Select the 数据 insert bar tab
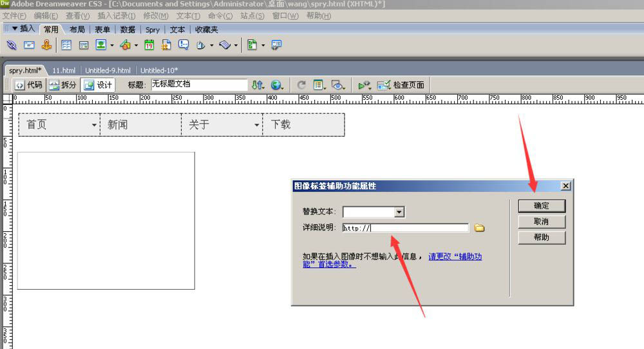This screenshot has width=644, height=349. click(x=128, y=30)
